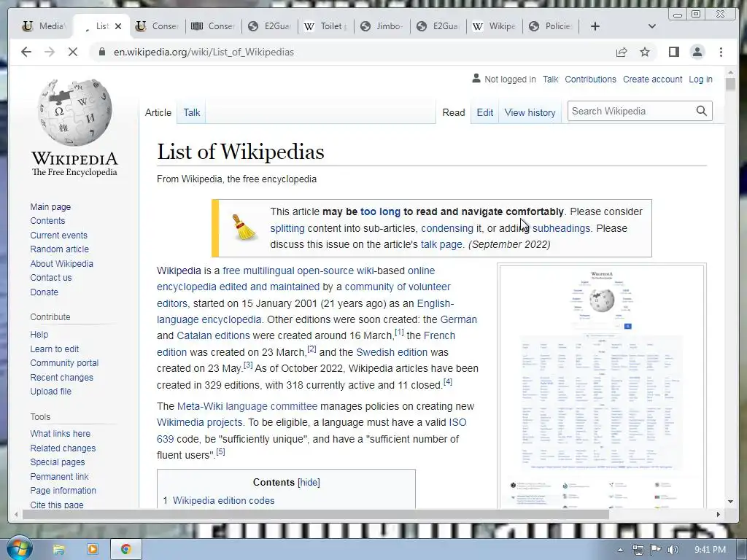
Task: Open the Contributions link
Action: 590,79
